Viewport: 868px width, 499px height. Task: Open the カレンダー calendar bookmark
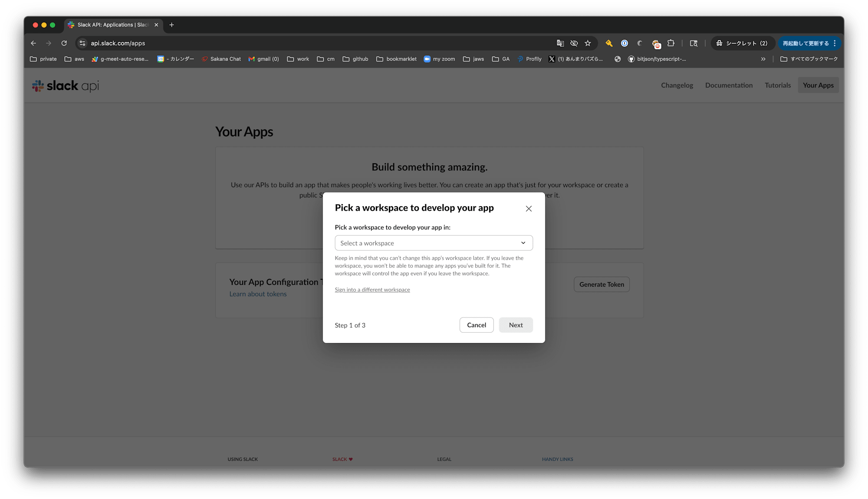click(175, 59)
